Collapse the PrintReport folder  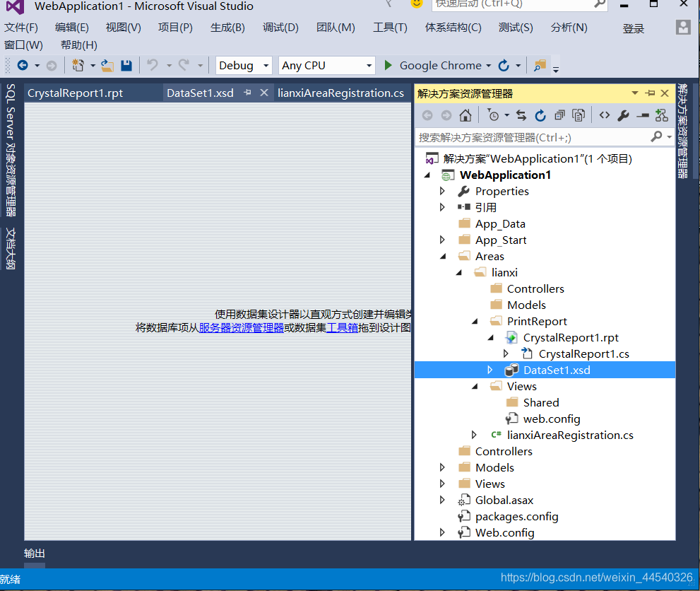(475, 321)
